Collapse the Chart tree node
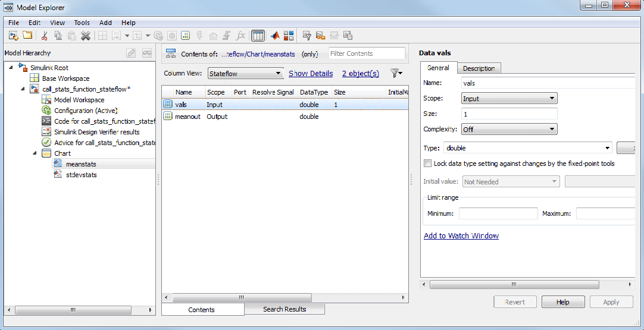 point(35,153)
